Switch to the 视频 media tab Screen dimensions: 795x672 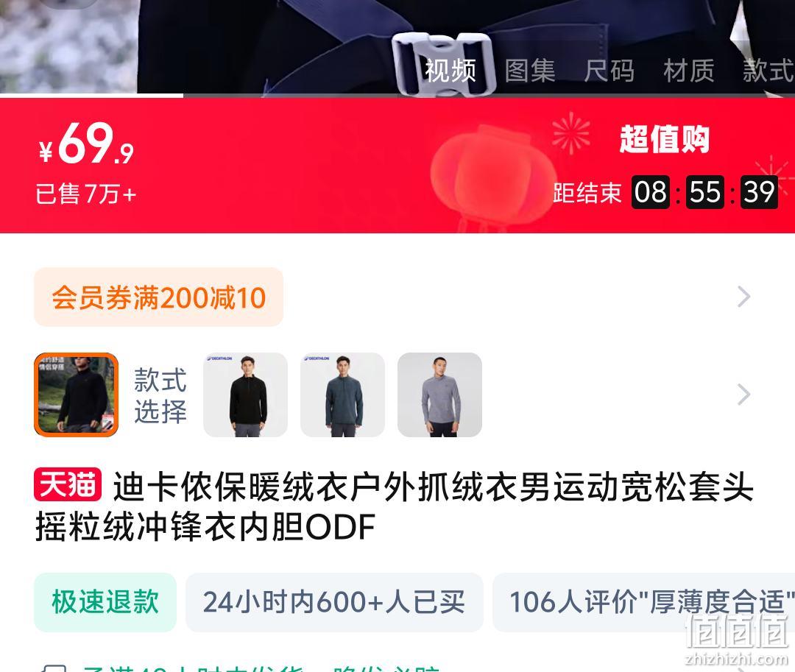tap(450, 71)
